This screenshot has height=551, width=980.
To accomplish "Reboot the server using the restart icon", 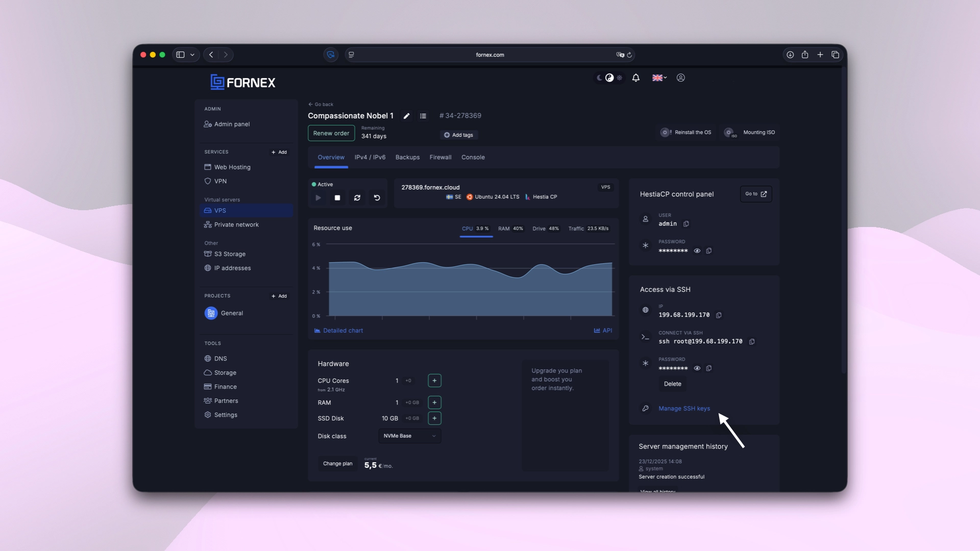I will pos(357,198).
